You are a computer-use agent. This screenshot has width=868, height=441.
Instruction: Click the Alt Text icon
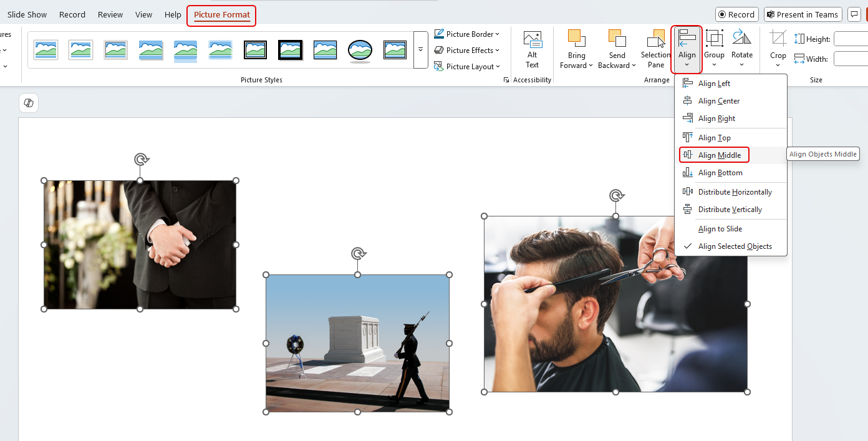click(x=532, y=41)
